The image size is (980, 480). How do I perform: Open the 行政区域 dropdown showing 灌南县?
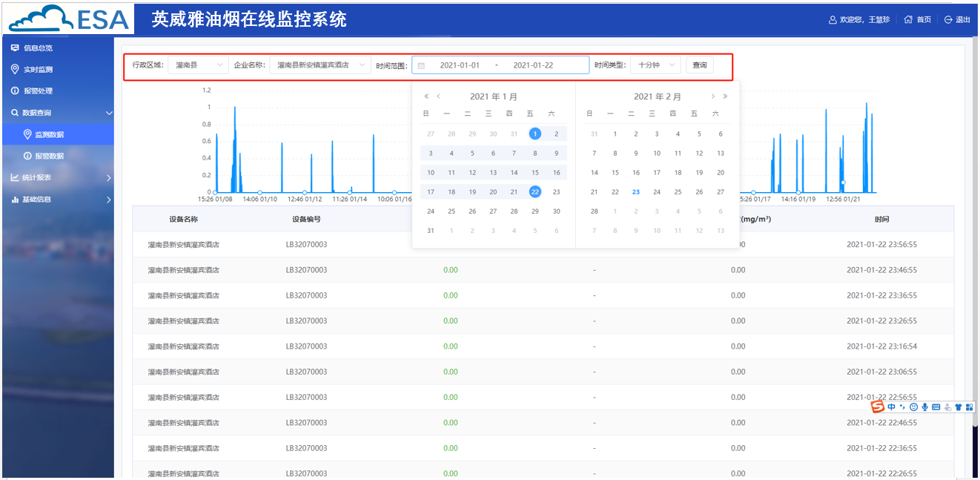click(198, 65)
